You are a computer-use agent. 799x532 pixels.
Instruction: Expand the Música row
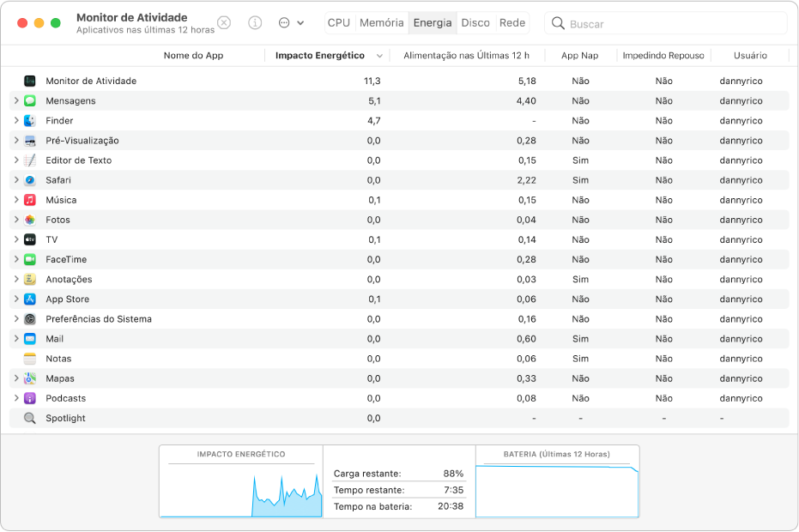point(16,200)
